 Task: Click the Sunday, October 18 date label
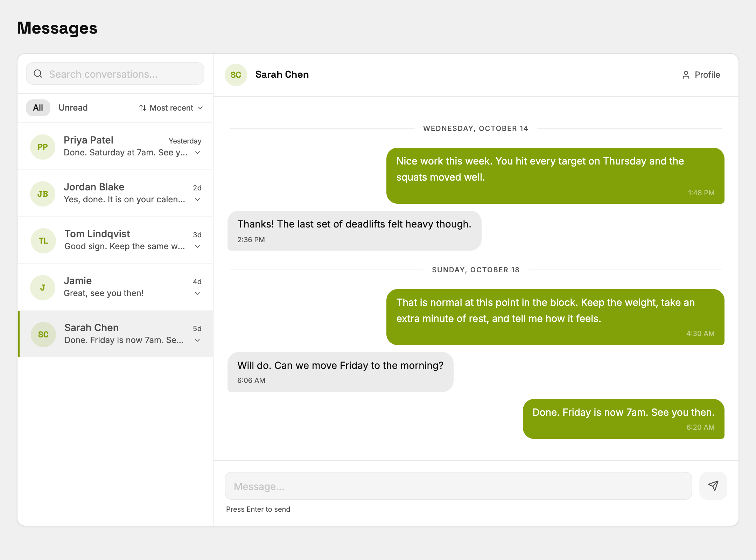tap(476, 270)
